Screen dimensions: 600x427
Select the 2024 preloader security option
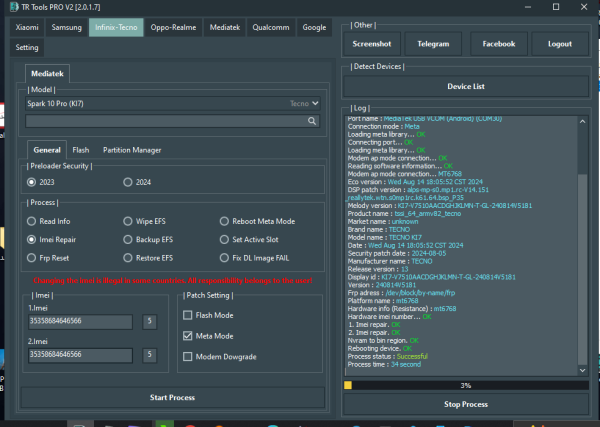127,182
